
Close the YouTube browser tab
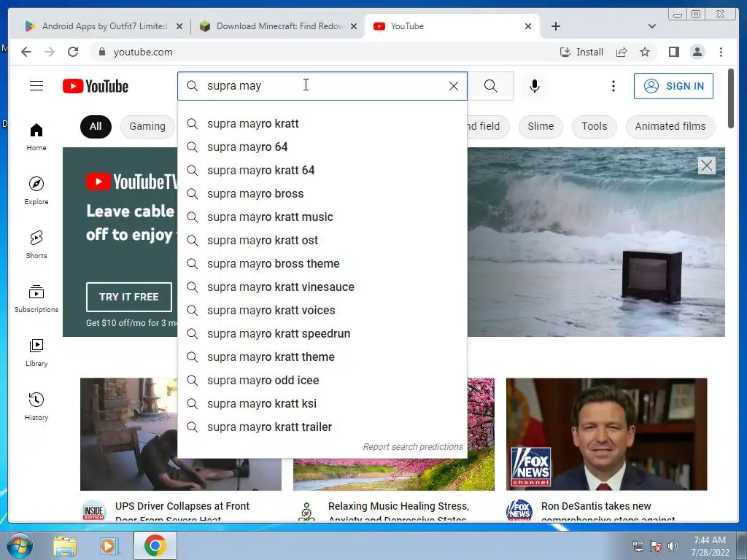pyautogui.click(x=528, y=26)
